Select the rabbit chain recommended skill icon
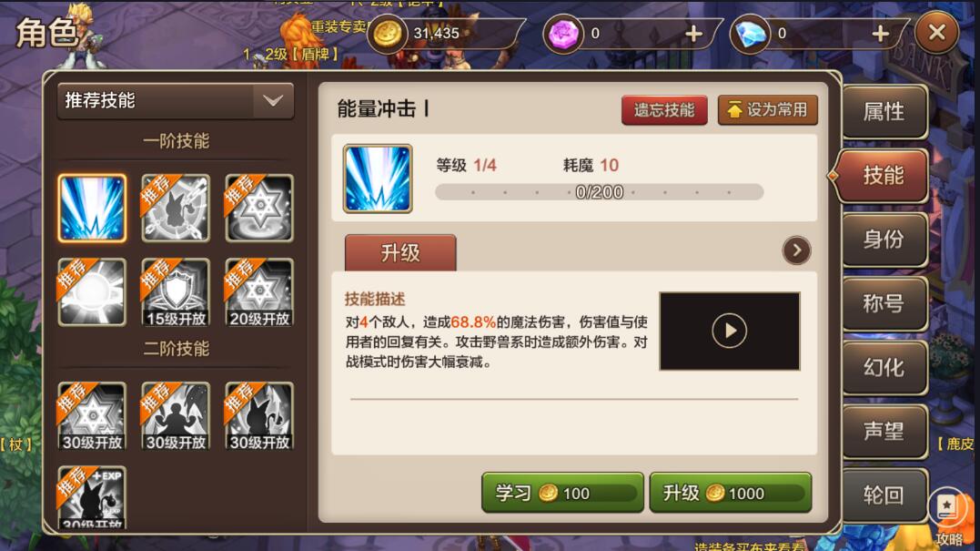Screen dimensions: 980x551 coord(176,209)
